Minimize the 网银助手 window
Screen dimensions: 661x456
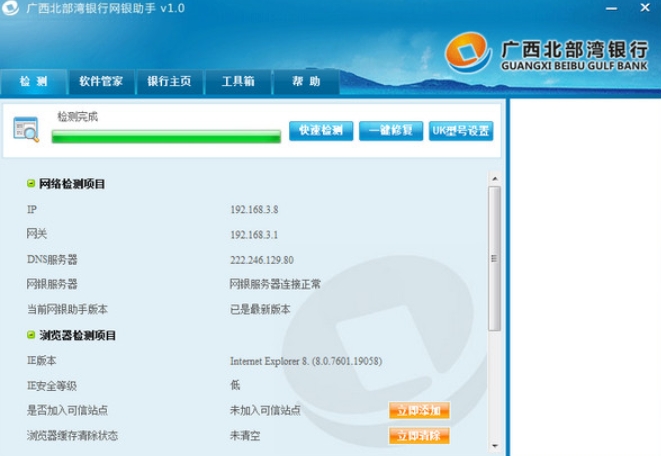pyautogui.click(x=612, y=8)
